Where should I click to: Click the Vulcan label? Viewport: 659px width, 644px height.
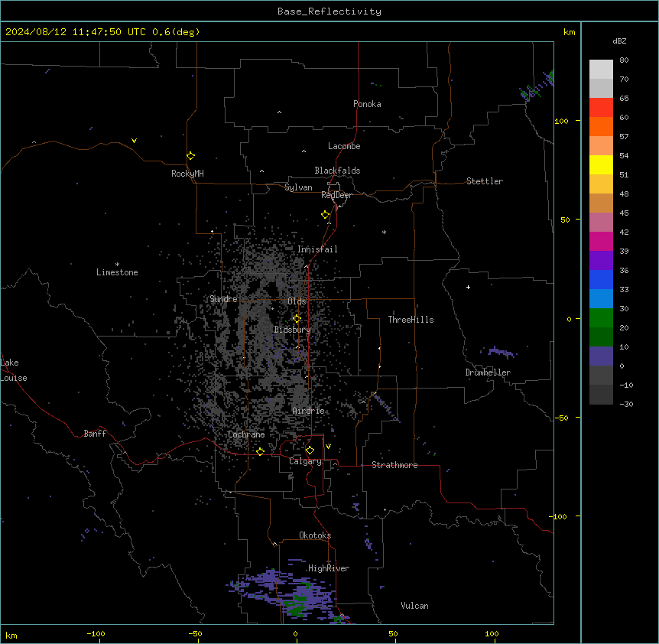[x=415, y=606]
